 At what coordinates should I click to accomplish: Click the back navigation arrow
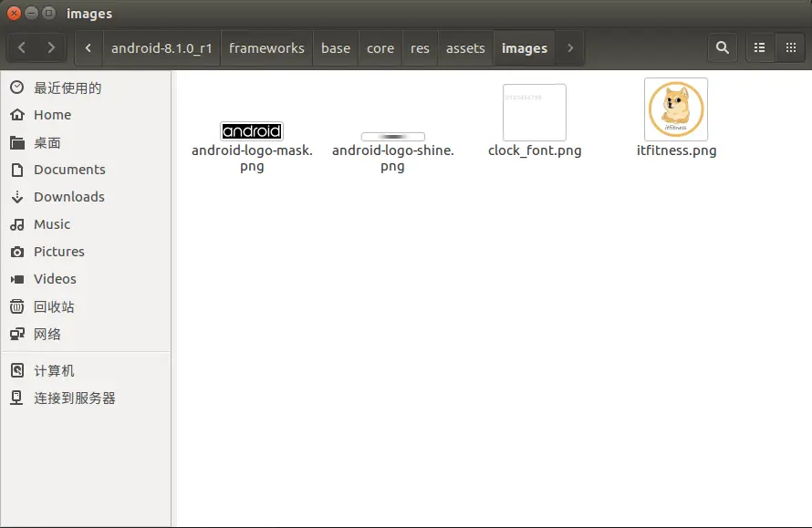click(22, 48)
